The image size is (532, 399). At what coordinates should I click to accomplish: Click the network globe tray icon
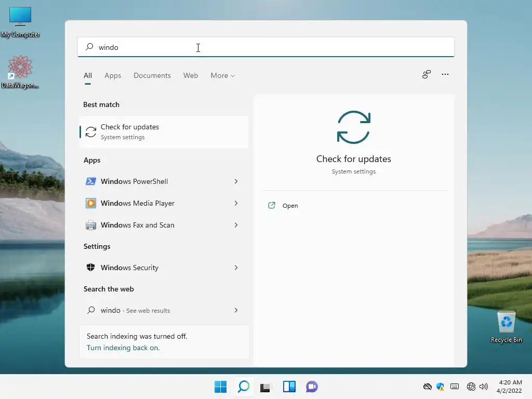coord(471,387)
